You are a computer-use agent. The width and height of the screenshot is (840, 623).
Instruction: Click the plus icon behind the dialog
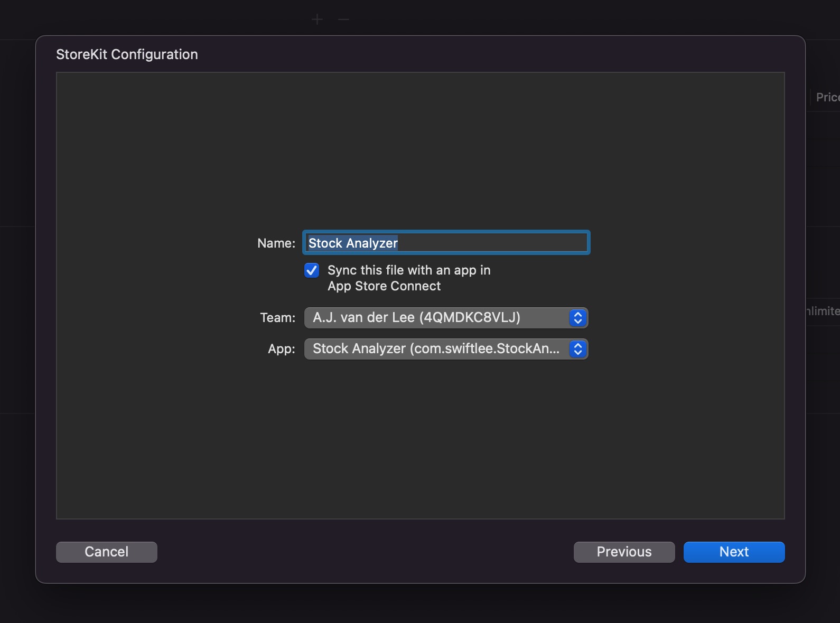click(x=317, y=20)
